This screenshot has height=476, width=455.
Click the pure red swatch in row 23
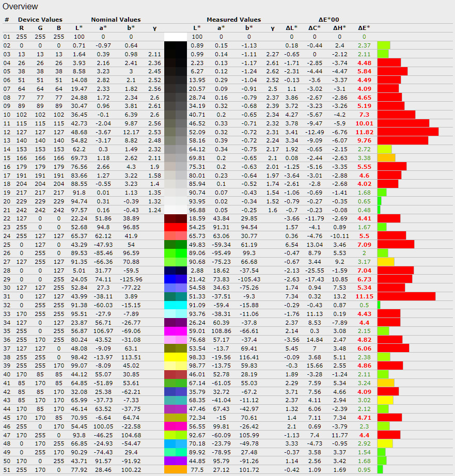(175, 227)
